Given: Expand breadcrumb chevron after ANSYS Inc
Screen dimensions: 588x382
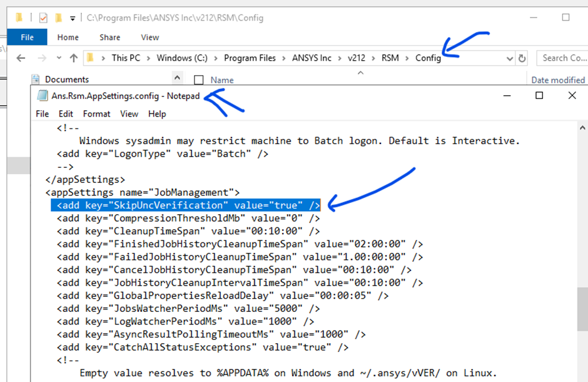Looking at the screenshot, I should tap(340, 58).
